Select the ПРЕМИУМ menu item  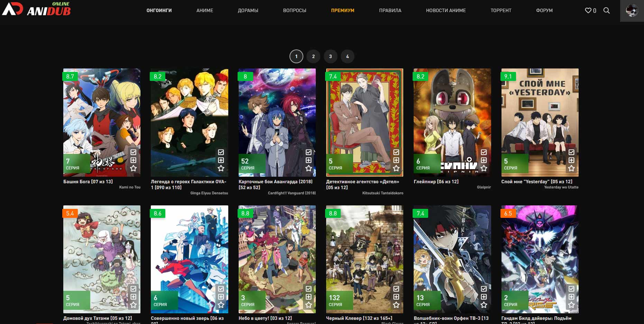pos(343,10)
